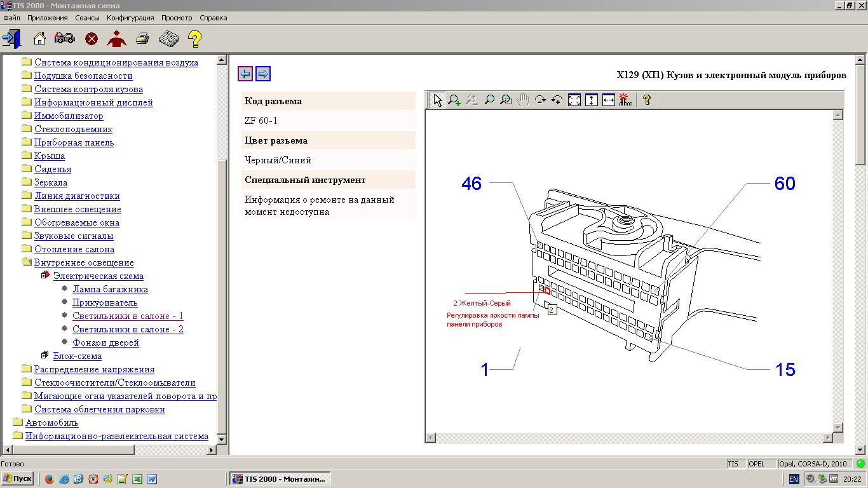The height and width of the screenshot is (488, 868).
Task: Open the Звуковые сигналы tree item
Action: tap(74, 236)
